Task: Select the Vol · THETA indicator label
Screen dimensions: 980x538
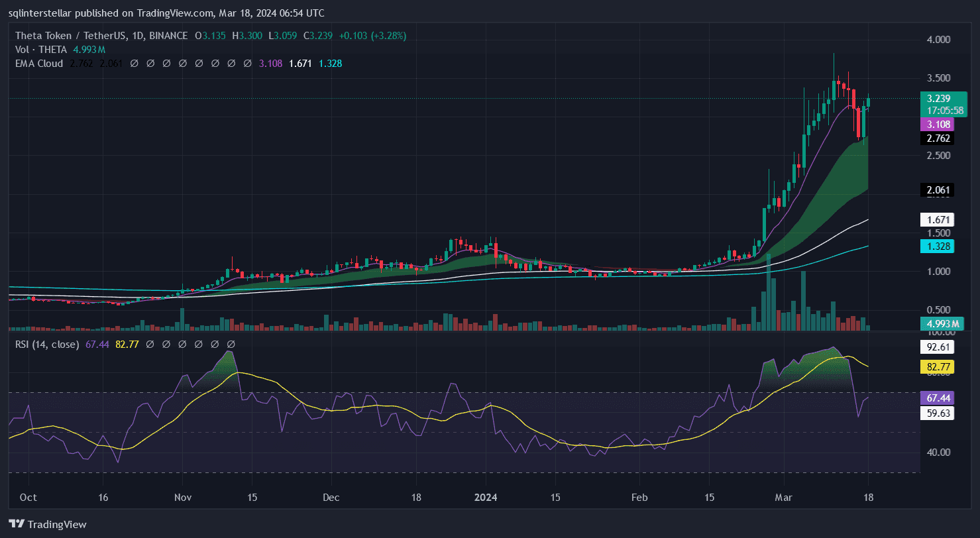Action: pyautogui.click(x=41, y=50)
